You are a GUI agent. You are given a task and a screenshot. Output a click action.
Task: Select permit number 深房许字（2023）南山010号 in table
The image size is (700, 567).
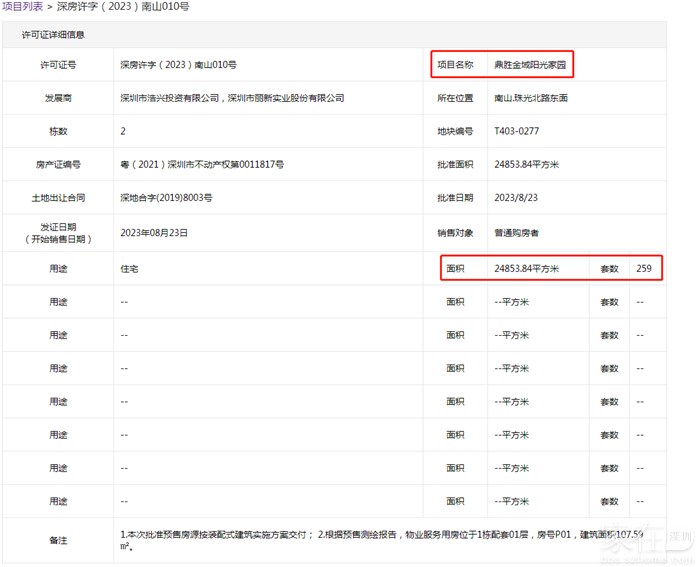[x=178, y=65]
